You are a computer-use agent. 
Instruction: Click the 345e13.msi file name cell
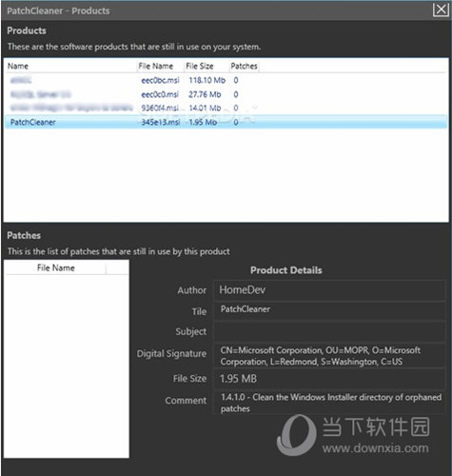(161, 122)
